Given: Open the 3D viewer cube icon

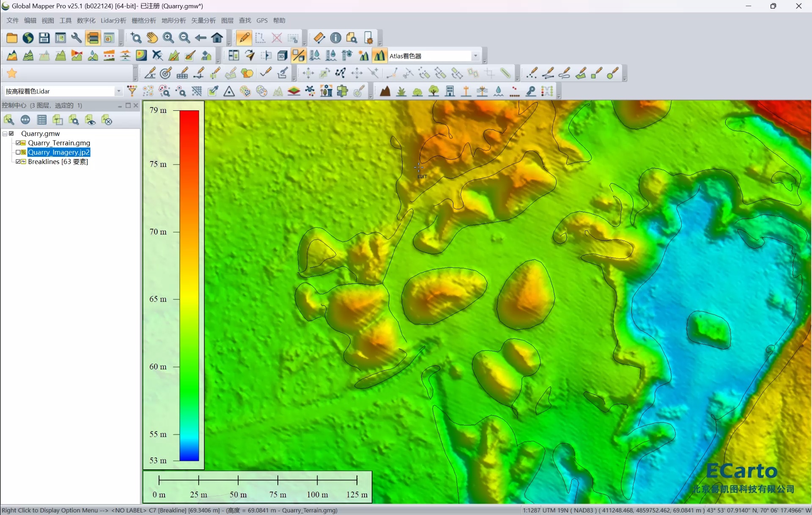Looking at the screenshot, I should point(283,56).
